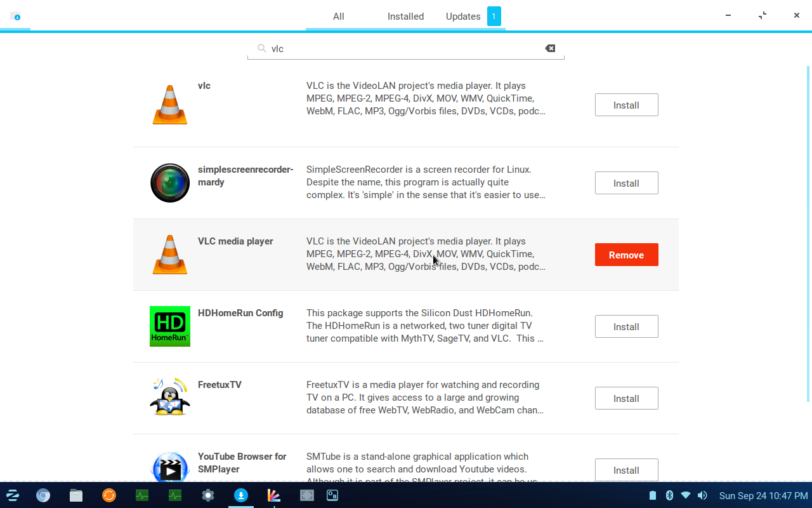
Task: Open the Files manager from taskbar
Action: [76, 495]
